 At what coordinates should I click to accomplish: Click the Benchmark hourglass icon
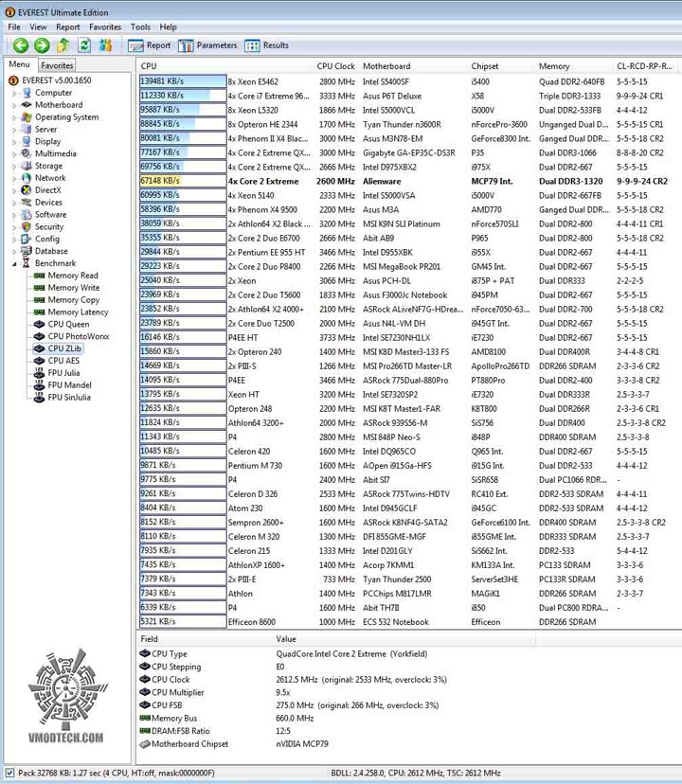pos(27,263)
